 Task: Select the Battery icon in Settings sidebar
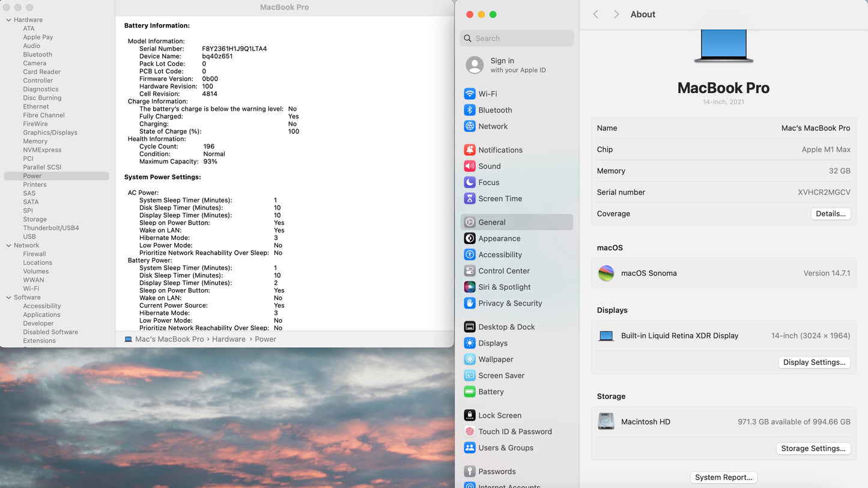[470, 392]
